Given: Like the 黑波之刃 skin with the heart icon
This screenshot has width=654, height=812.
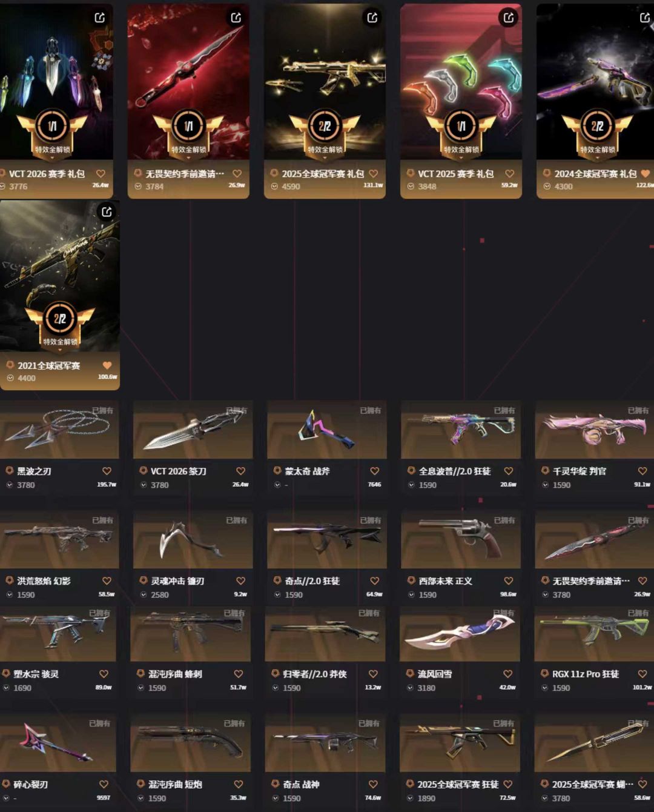Looking at the screenshot, I should point(107,471).
